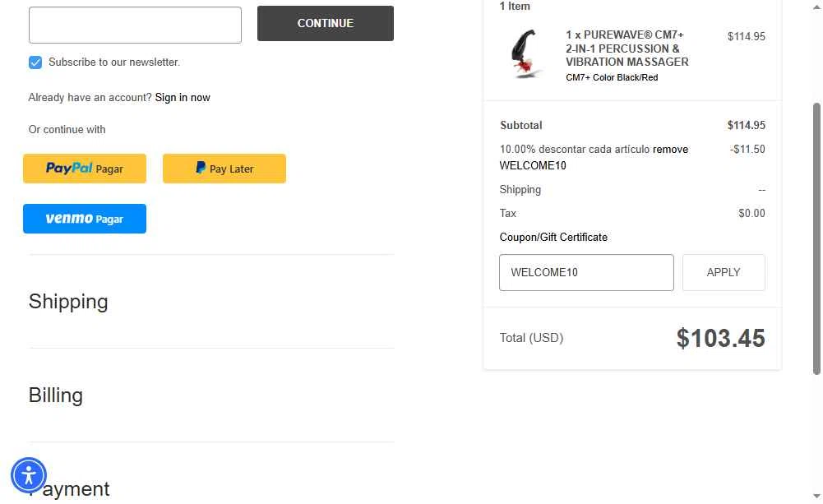Pay with PayPal Pagar button
Screen dimensions: 823x504
pos(85,169)
